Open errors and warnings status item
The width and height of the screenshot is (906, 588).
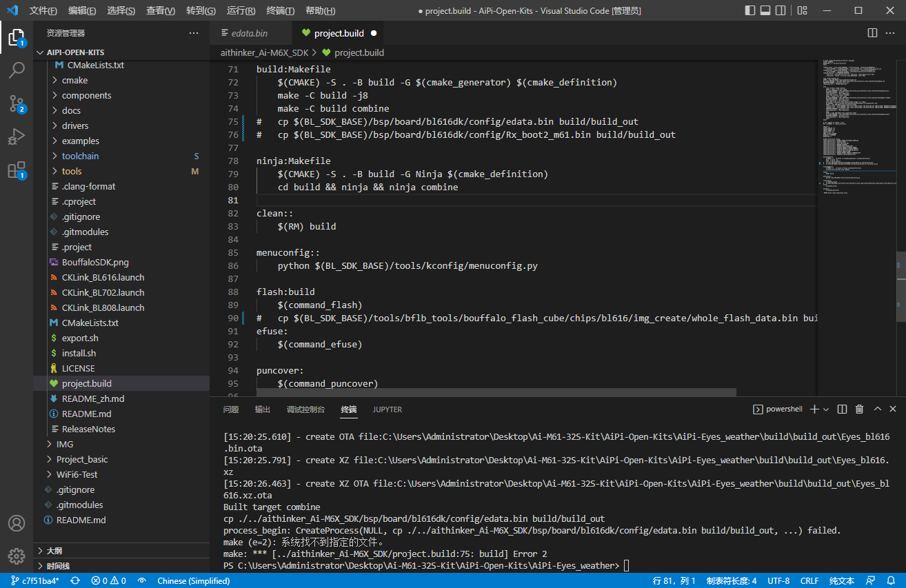[109, 580]
